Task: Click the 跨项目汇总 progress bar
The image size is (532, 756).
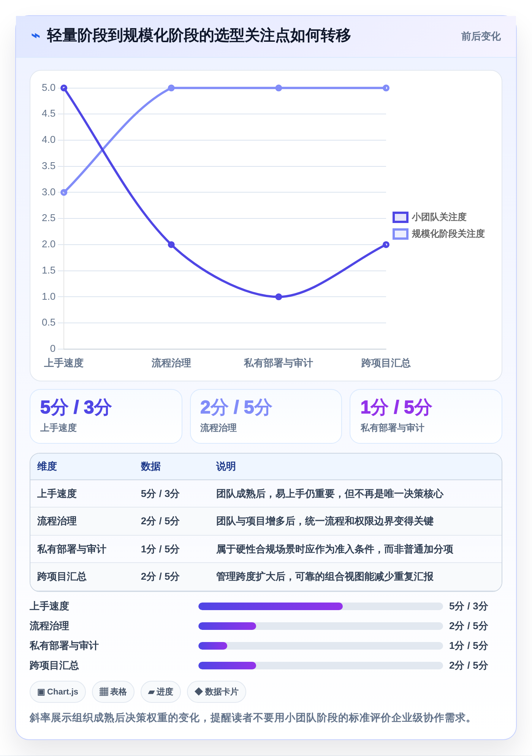Action: 321,666
